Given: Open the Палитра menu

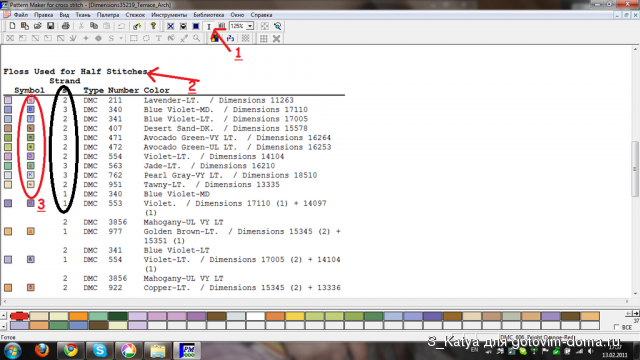Looking at the screenshot, I should 108,15.
